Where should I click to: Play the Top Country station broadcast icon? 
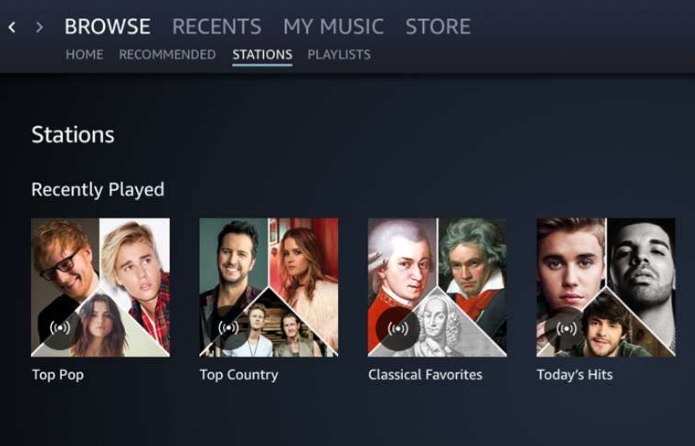tap(228, 328)
